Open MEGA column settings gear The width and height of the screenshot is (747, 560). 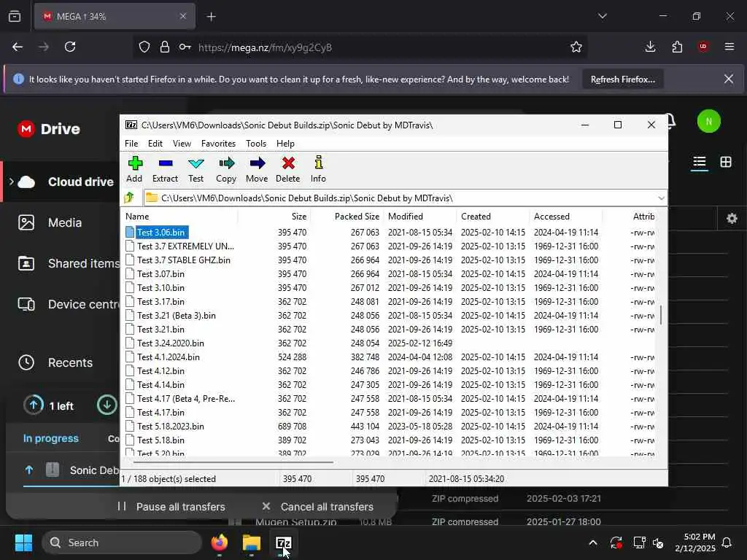pyautogui.click(x=732, y=219)
